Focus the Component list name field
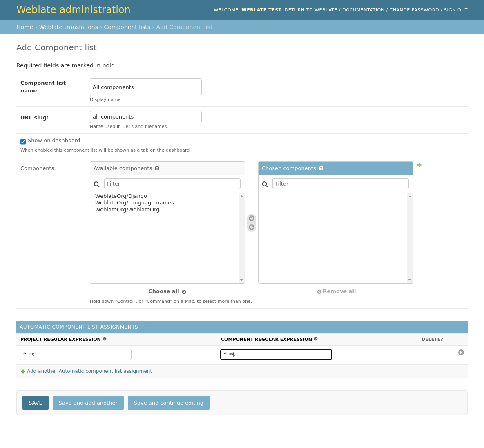Screen dimensions: 484x448 146,87
